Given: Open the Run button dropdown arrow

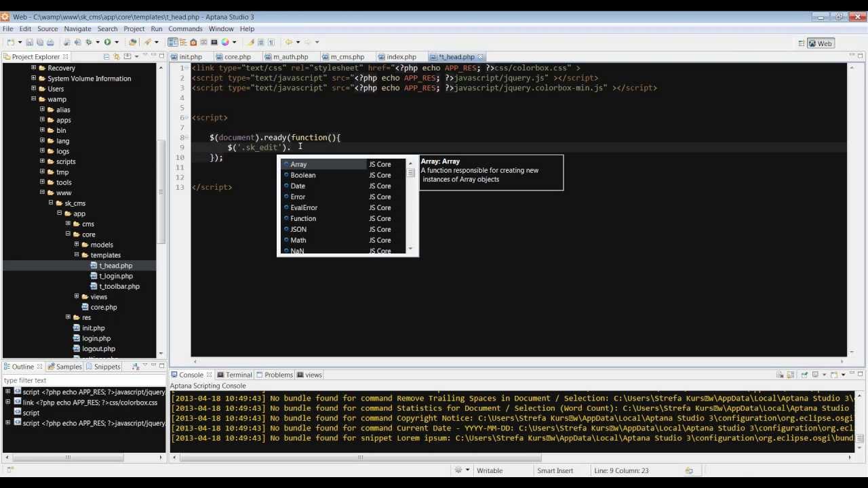Looking at the screenshot, I should pyautogui.click(x=117, y=42).
